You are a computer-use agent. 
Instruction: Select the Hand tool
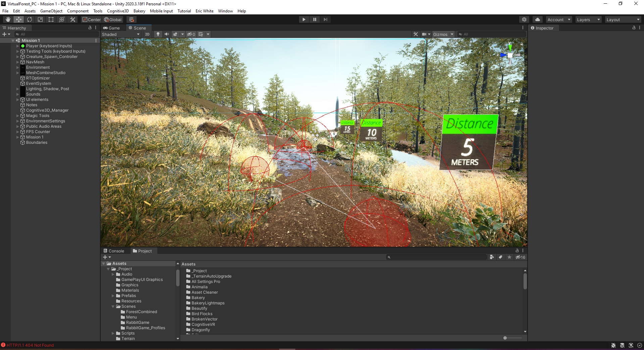click(8, 19)
